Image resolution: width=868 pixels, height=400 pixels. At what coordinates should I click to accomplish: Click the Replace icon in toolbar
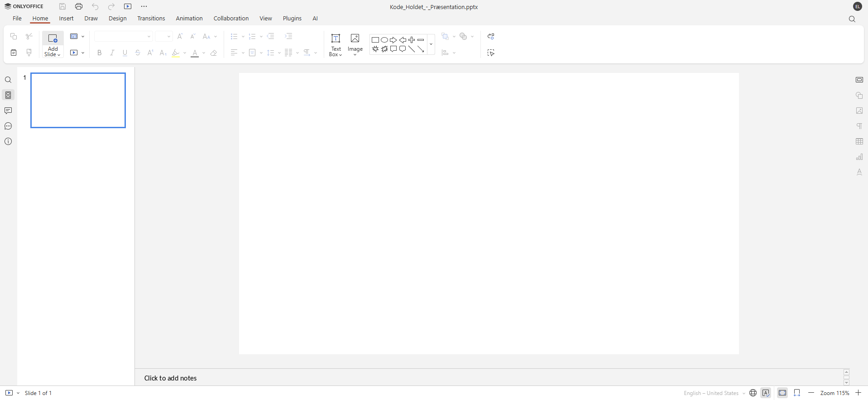tap(491, 36)
